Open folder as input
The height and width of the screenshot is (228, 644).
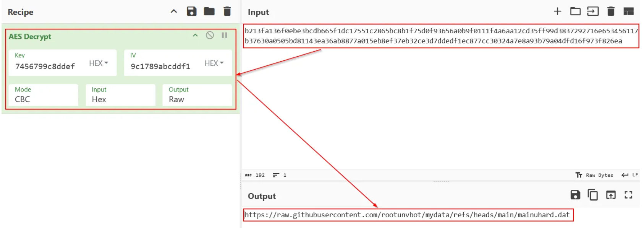[575, 11]
